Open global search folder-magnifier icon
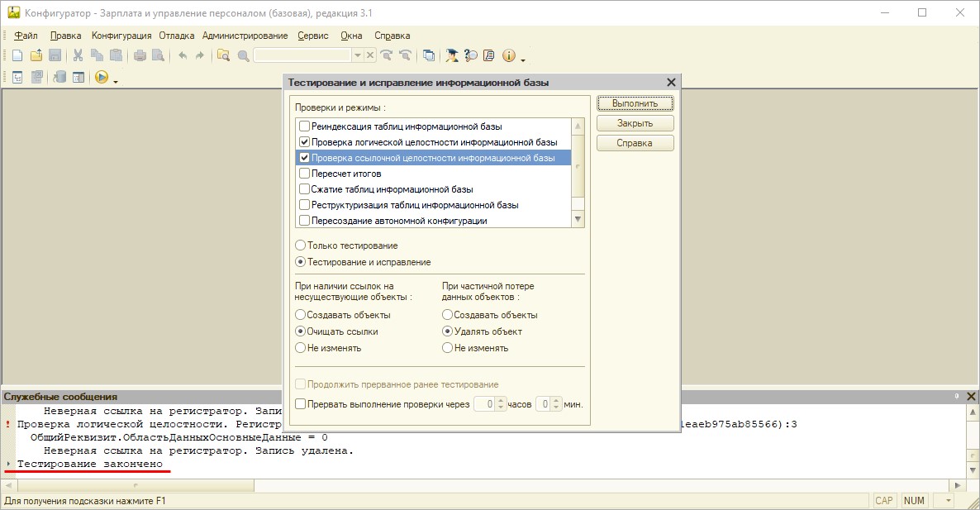The width and height of the screenshot is (980, 510). point(223,55)
